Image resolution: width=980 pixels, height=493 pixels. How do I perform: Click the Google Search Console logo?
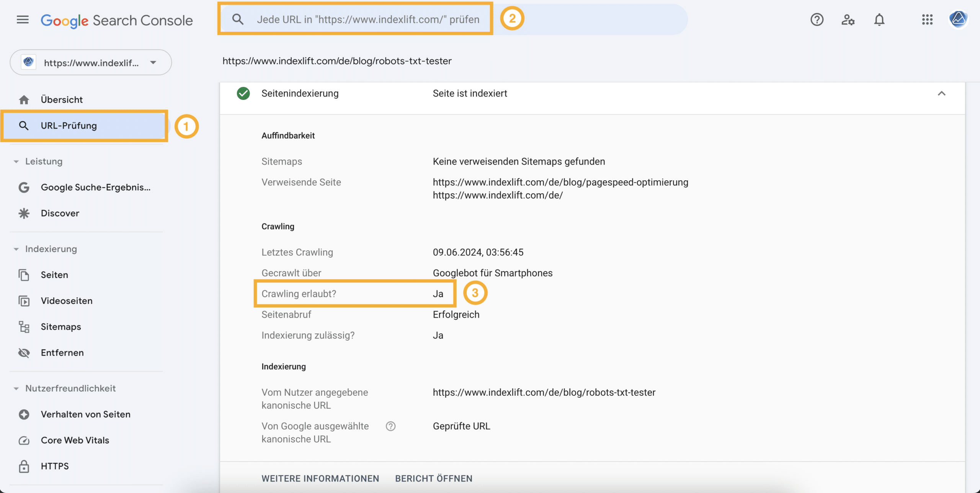click(x=117, y=20)
